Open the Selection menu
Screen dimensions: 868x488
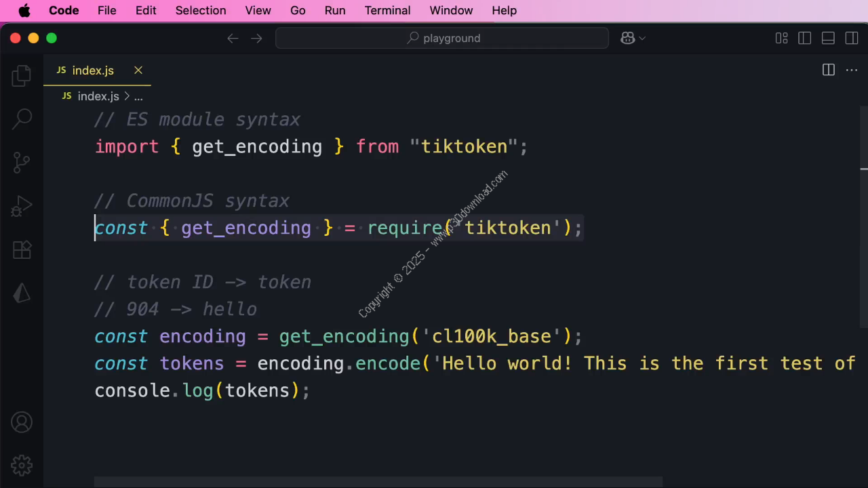tap(201, 10)
